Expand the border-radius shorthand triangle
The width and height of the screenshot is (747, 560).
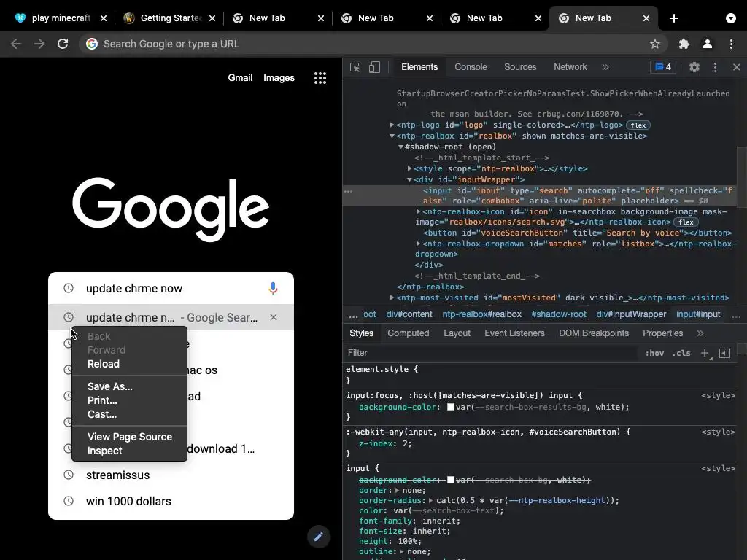[430, 500]
